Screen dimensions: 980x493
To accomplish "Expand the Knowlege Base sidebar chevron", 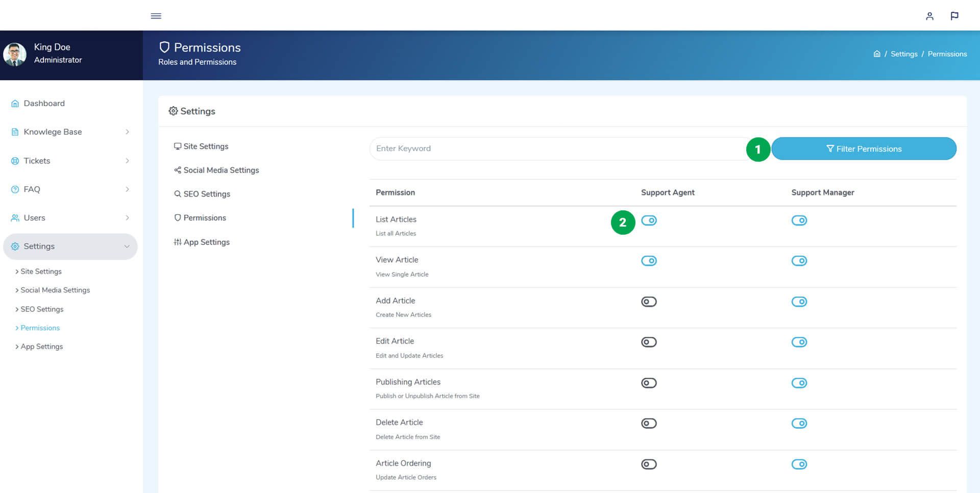I will point(127,132).
